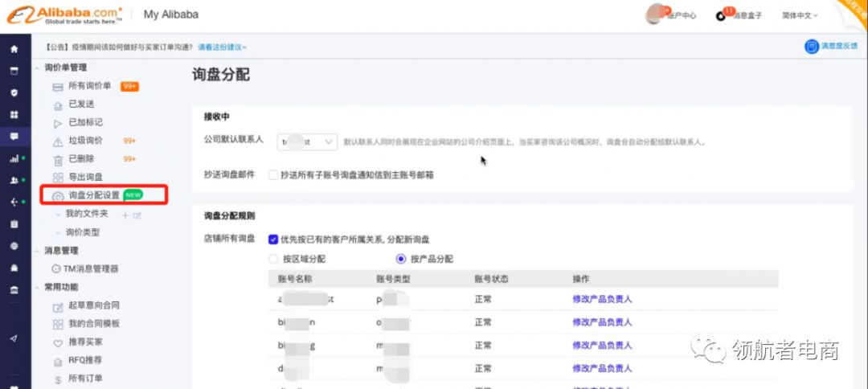Select the 按区域分配 radio button
The width and height of the screenshot is (868, 389).
tap(272, 259)
